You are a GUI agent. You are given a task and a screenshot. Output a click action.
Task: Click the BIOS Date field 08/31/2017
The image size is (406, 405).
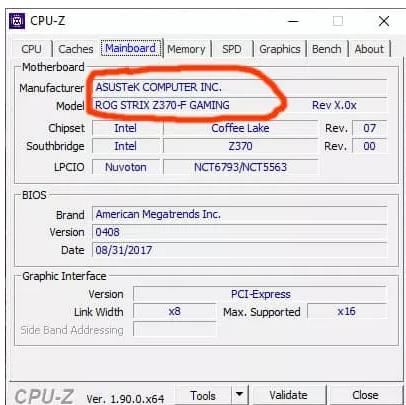(240, 250)
